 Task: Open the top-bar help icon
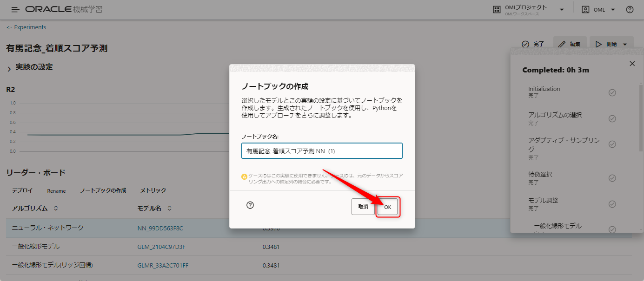click(630, 9)
